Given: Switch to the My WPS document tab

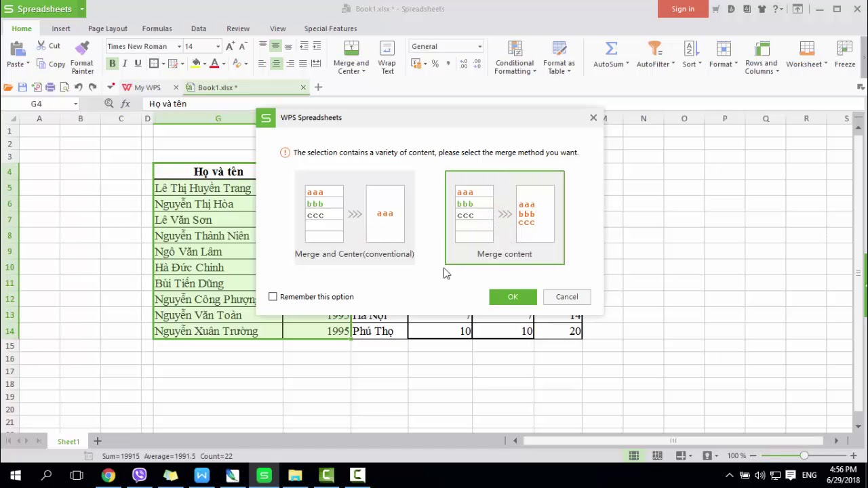Looking at the screenshot, I should tap(147, 87).
